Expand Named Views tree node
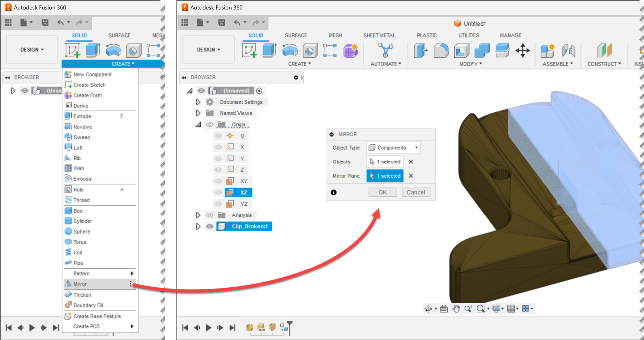Screen dimensions: 644x340 (198, 113)
